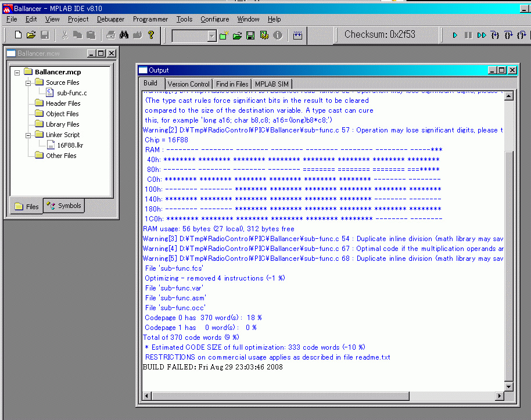Select the Symbols tab in project panel
The height and width of the screenshot is (420, 531).
tap(64, 206)
